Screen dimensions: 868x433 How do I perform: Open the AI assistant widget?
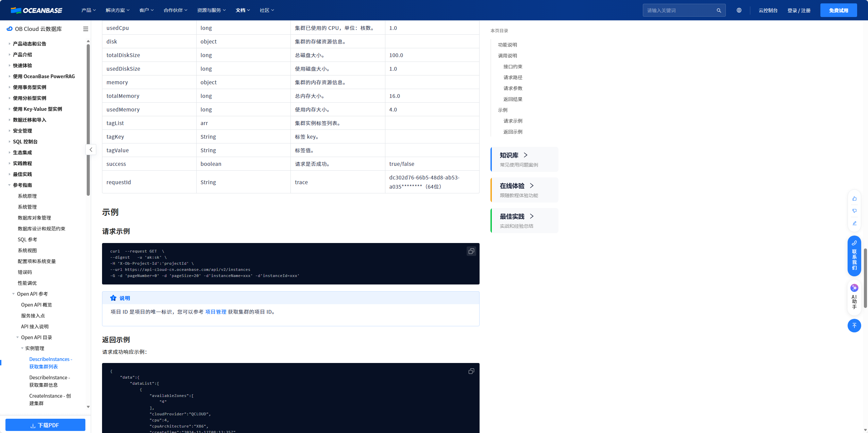854,296
